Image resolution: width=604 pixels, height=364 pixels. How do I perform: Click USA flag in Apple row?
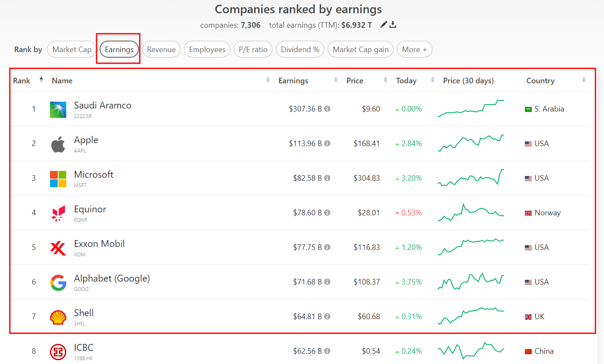(x=528, y=144)
